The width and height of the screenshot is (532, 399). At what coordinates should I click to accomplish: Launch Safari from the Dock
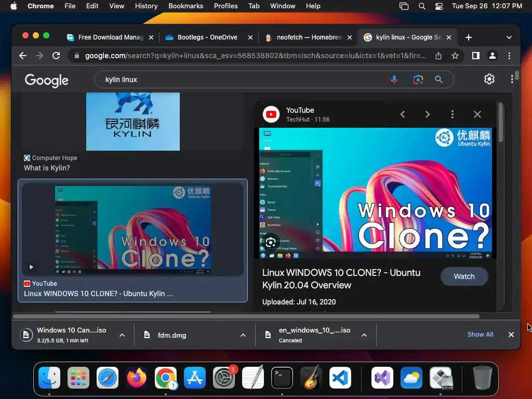[x=108, y=378]
